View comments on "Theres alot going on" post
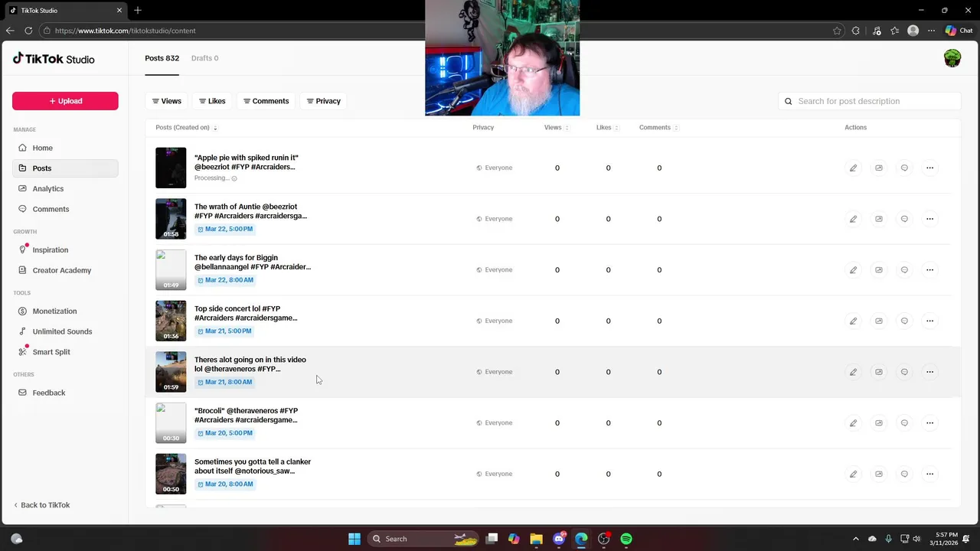 click(x=904, y=372)
